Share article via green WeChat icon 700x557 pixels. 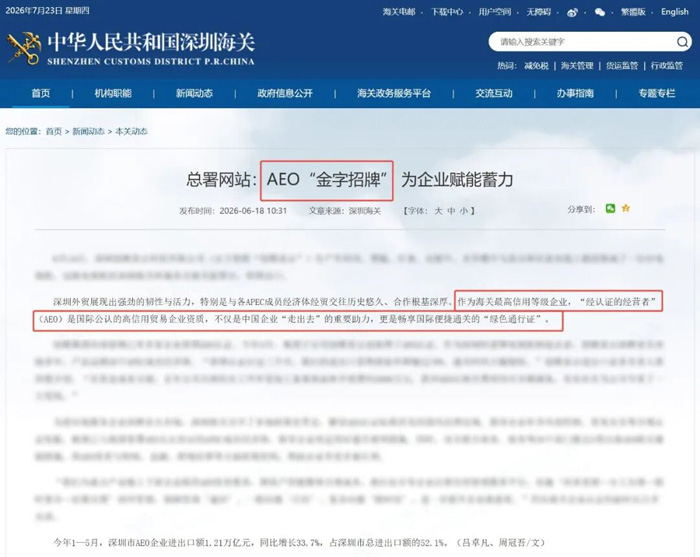coord(610,208)
